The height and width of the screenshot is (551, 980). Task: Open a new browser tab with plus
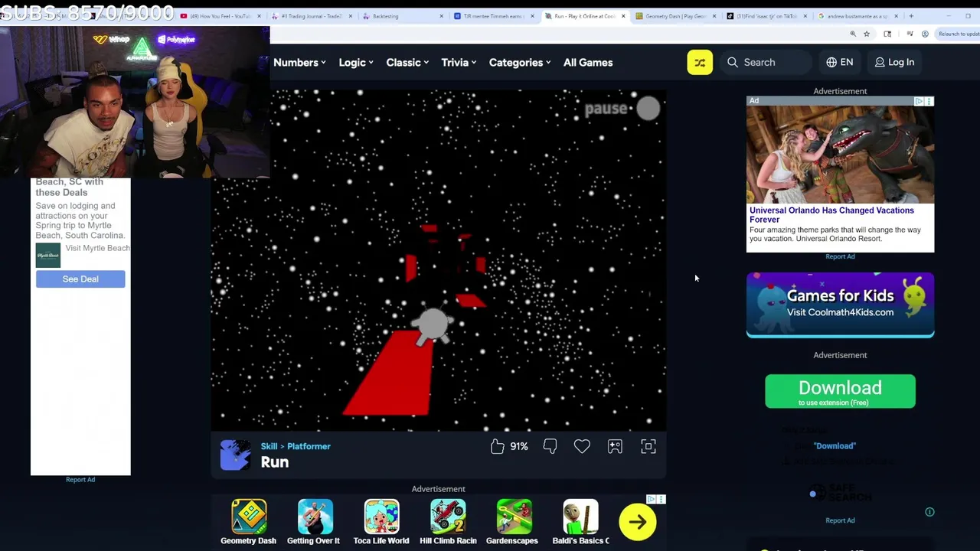[x=911, y=16]
